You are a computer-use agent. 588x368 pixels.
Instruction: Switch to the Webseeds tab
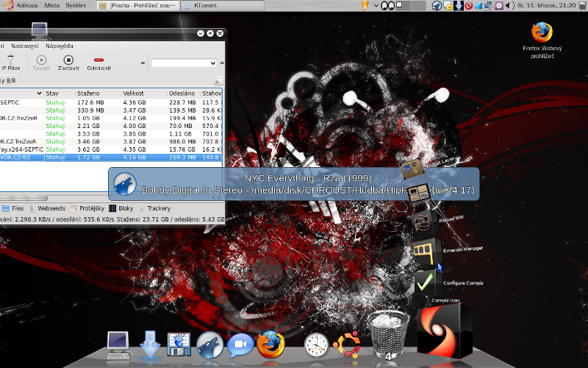51,208
